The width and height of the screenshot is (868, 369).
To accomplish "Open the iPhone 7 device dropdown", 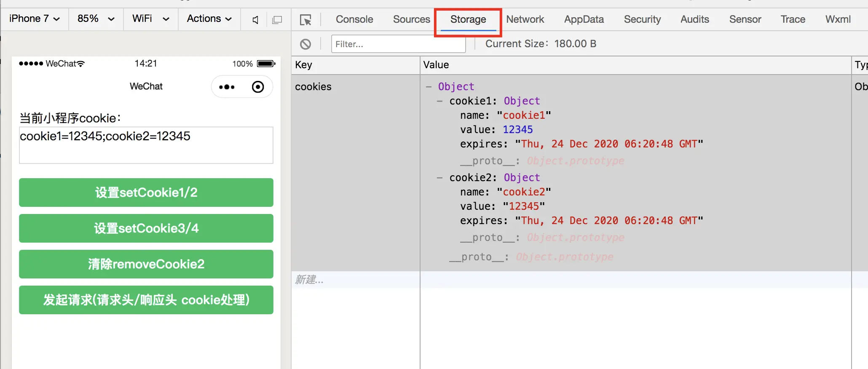I will 35,19.
